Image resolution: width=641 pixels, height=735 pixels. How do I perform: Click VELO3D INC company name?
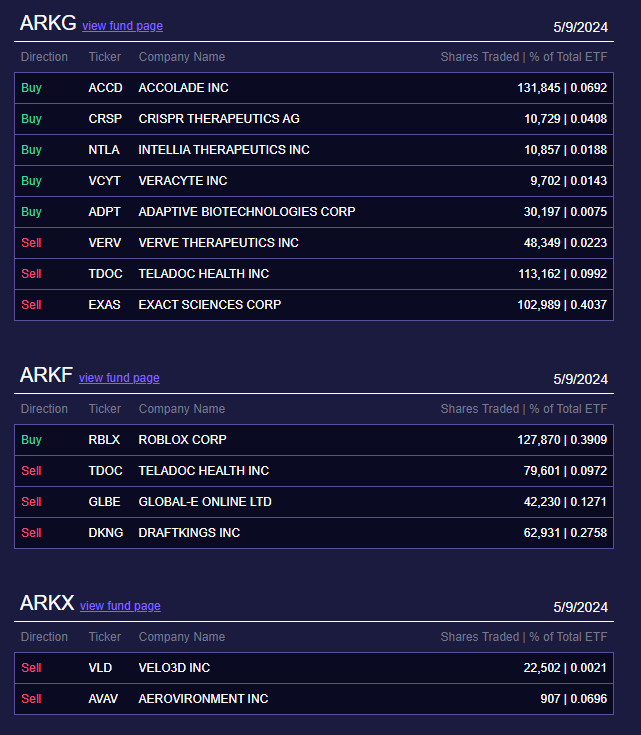pyautogui.click(x=174, y=668)
